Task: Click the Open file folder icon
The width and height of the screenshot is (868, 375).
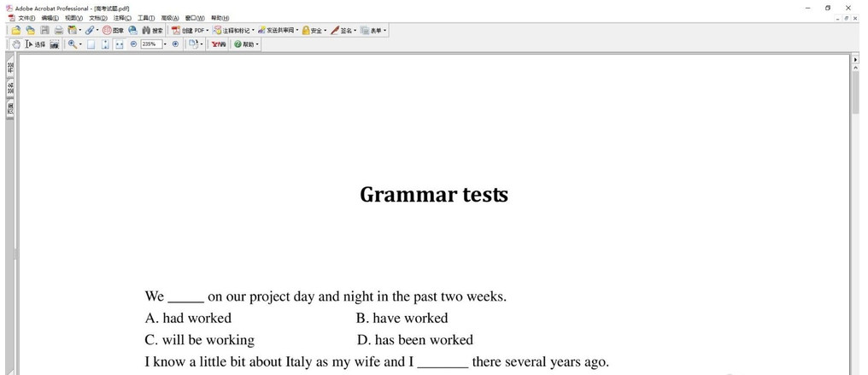Action: (16, 31)
